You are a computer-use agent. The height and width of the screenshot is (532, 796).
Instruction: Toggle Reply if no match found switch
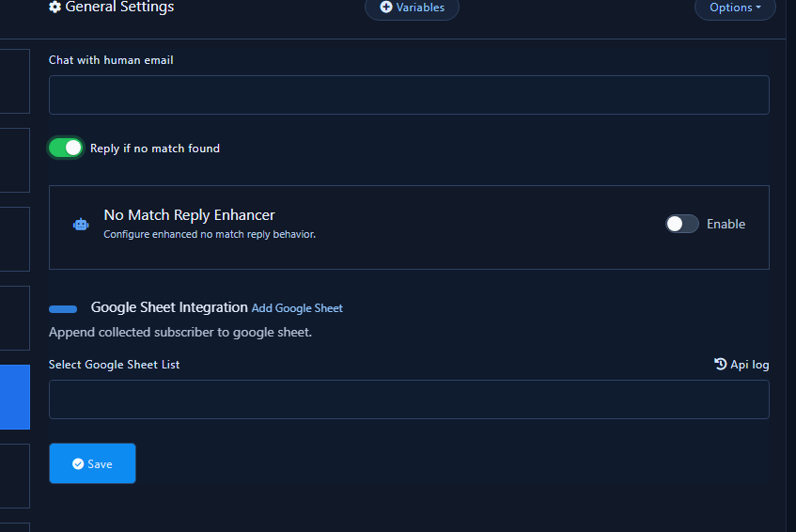(66, 149)
